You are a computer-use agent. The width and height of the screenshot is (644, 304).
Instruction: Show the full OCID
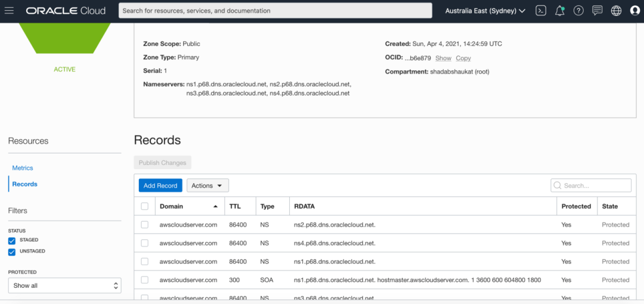(443, 59)
